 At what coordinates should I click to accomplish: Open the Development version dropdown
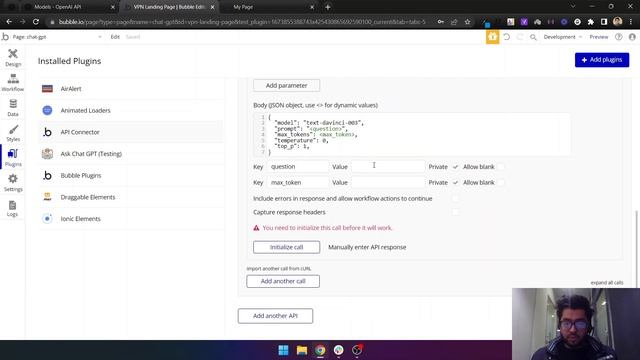[563, 37]
